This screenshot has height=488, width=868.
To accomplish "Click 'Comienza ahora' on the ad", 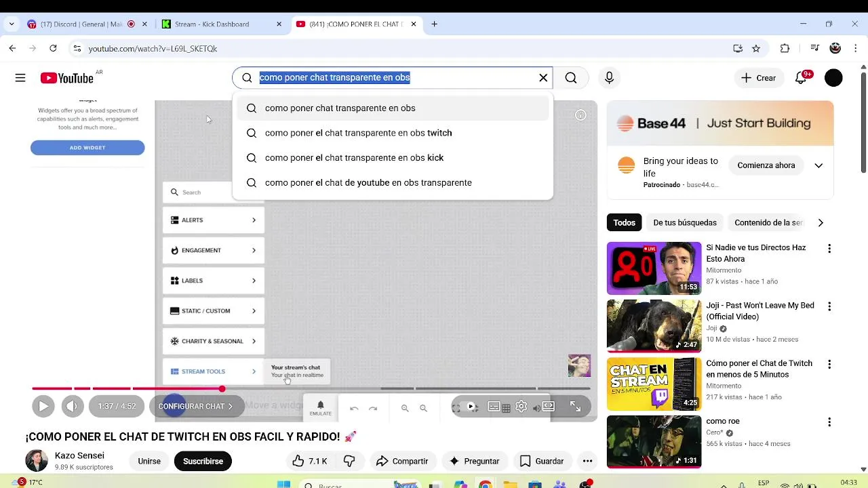I will (766, 165).
